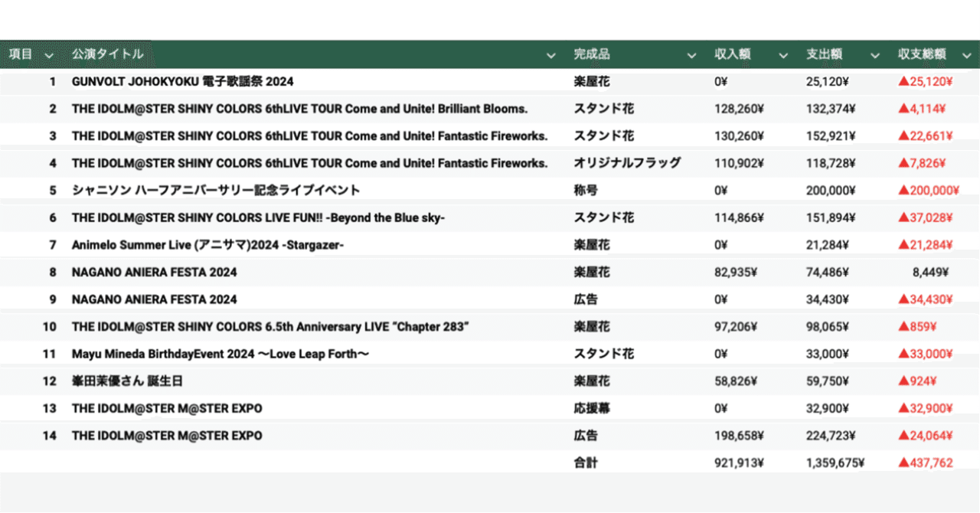This screenshot has width=980, height=513.
Task: Click the income value 114,866¥
Action: 739,217
